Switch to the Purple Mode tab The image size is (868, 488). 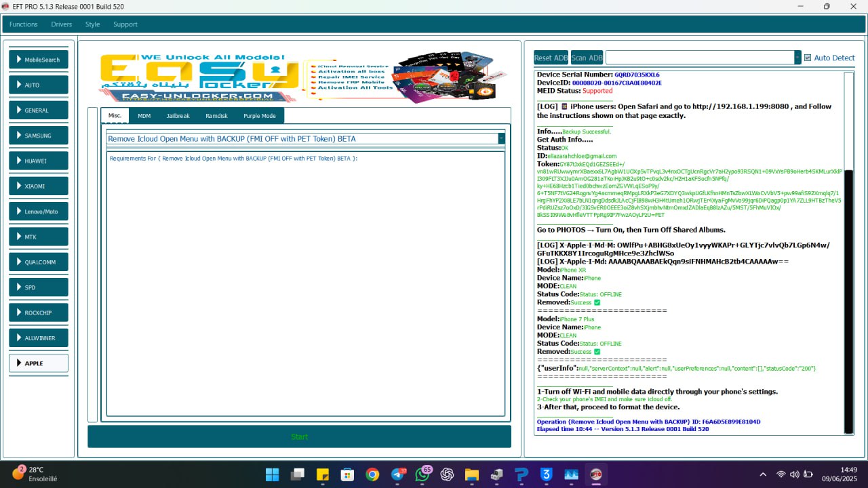coord(260,116)
